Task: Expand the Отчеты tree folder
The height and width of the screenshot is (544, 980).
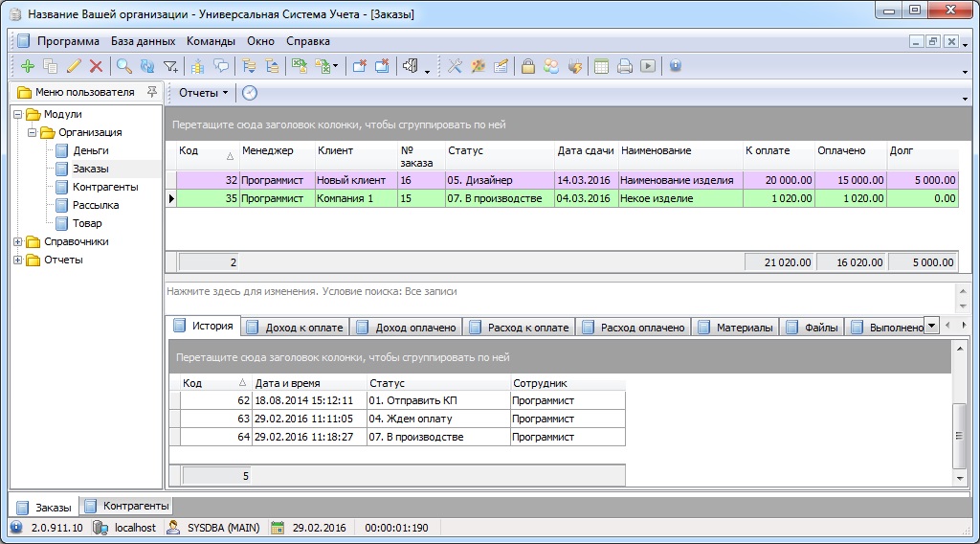Action: (17, 260)
